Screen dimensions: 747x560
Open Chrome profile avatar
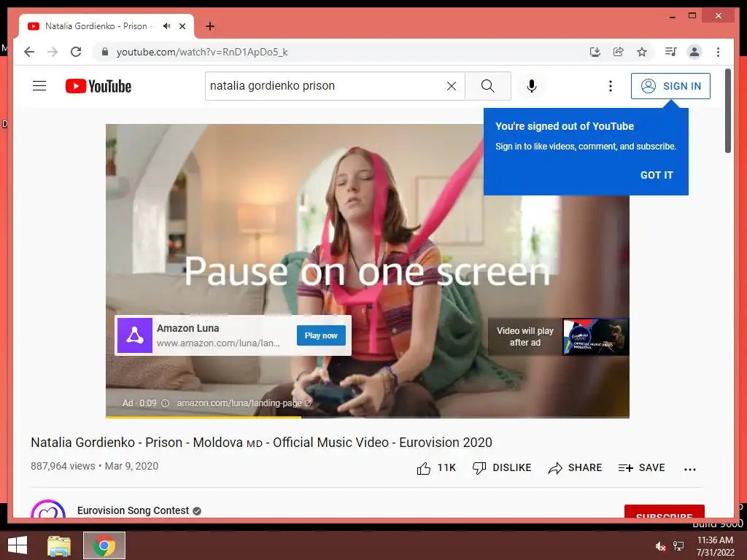pos(694,52)
